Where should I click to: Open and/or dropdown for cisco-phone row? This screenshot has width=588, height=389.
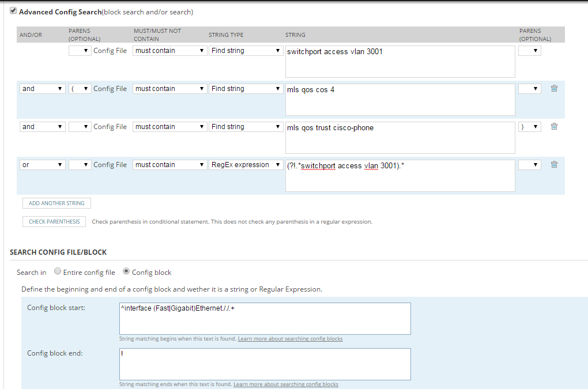[x=43, y=127]
